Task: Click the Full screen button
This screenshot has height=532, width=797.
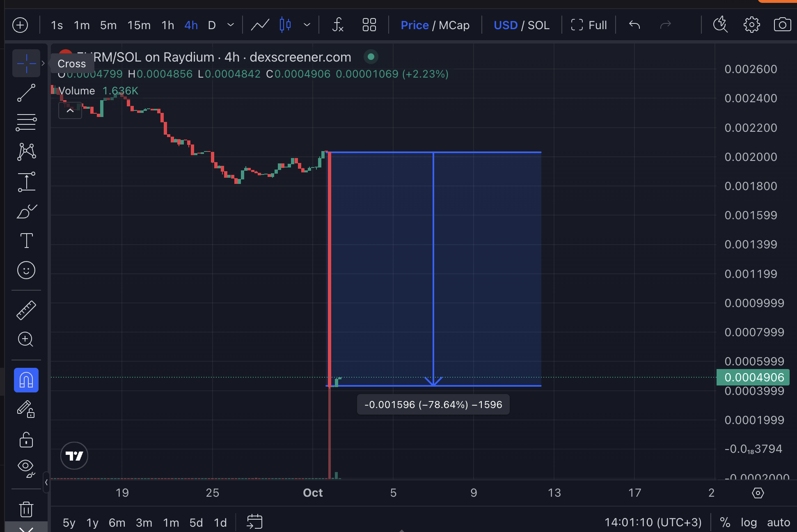Action: pos(589,25)
